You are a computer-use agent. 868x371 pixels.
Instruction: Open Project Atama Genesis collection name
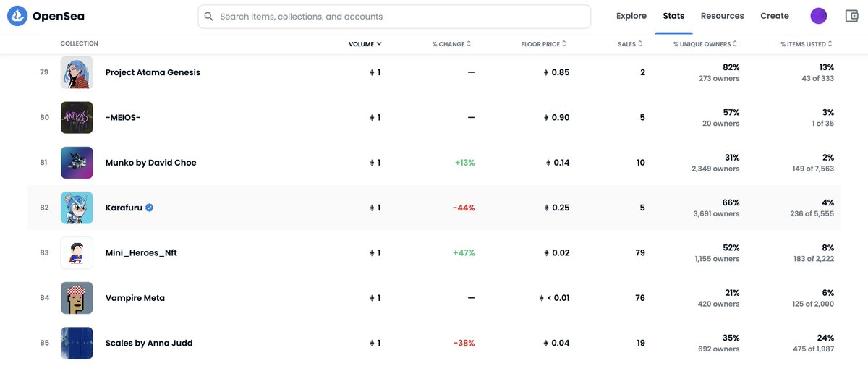153,72
